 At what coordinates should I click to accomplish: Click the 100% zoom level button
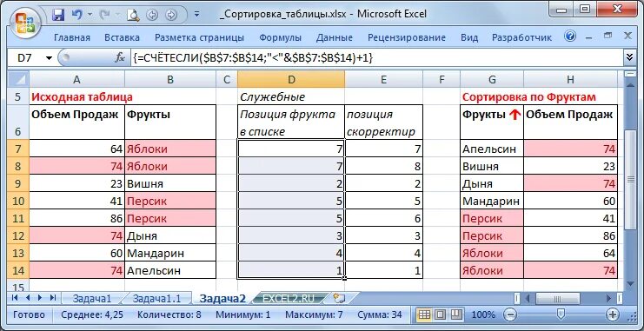483,315
